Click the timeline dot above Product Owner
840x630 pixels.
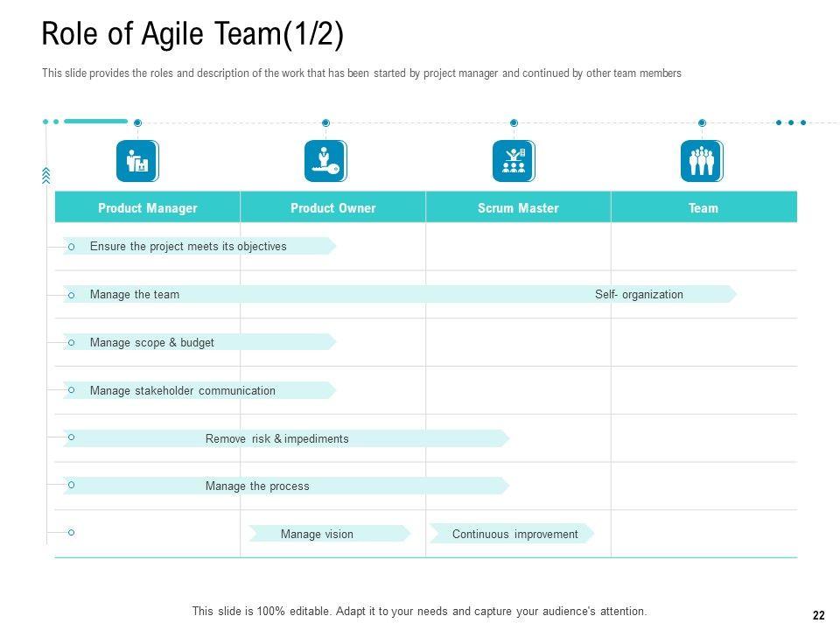(x=325, y=123)
